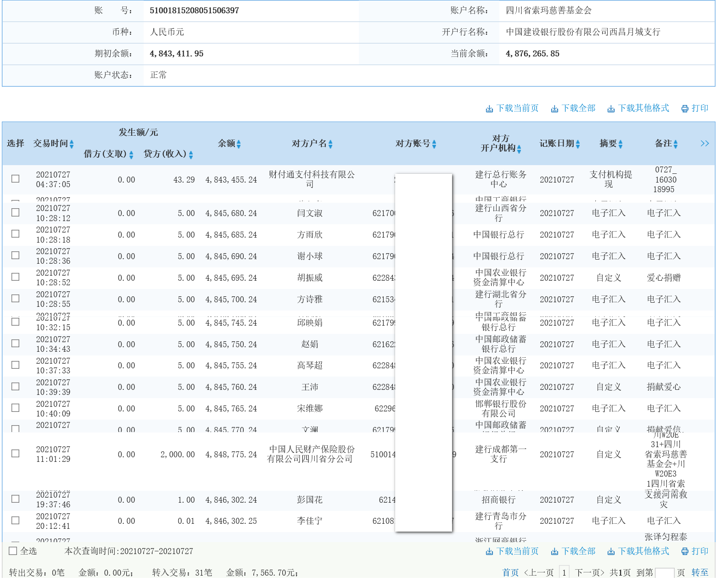Click current page number 1
This screenshot has height=588, width=721.
coord(564,572)
